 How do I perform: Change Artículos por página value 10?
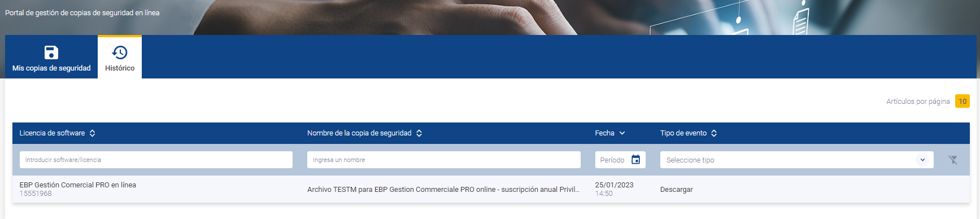point(962,101)
